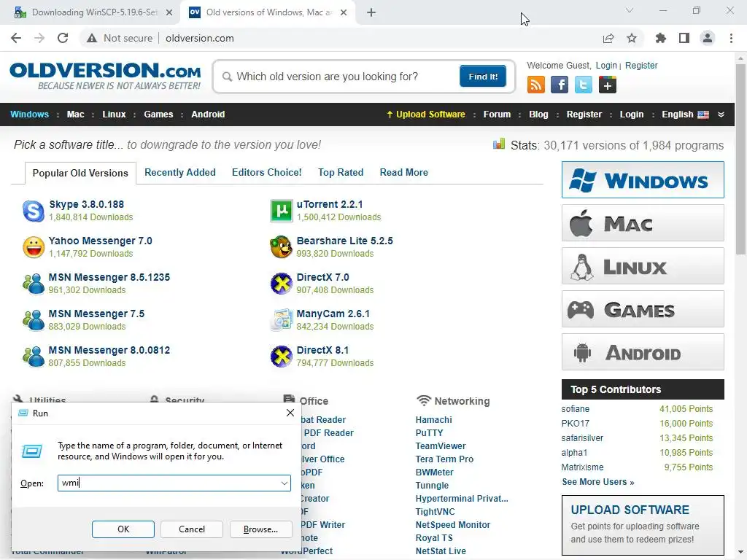Close the Run dialog
Image resolution: width=747 pixels, height=560 pixels.
tap(290, 413)
